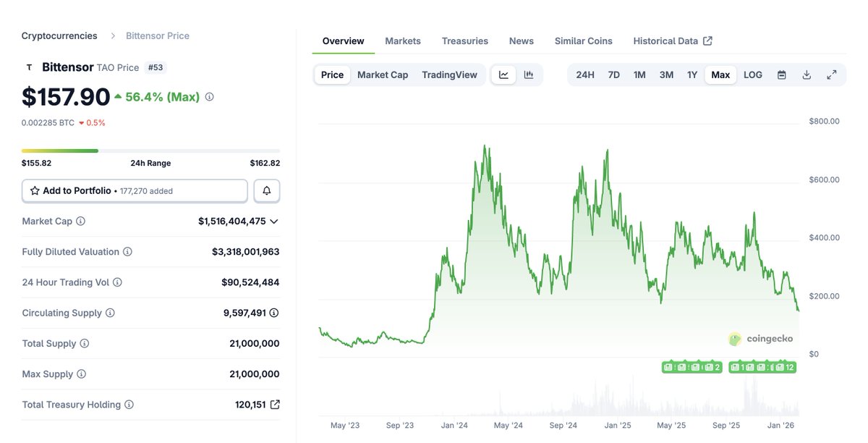Click the download chart data icon

point(807,75)
